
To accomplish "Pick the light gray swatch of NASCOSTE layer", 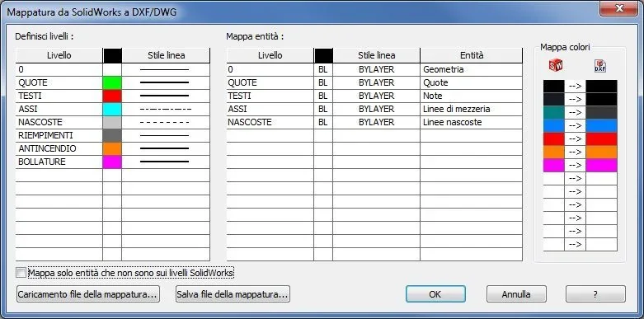I will pos(112,122).
